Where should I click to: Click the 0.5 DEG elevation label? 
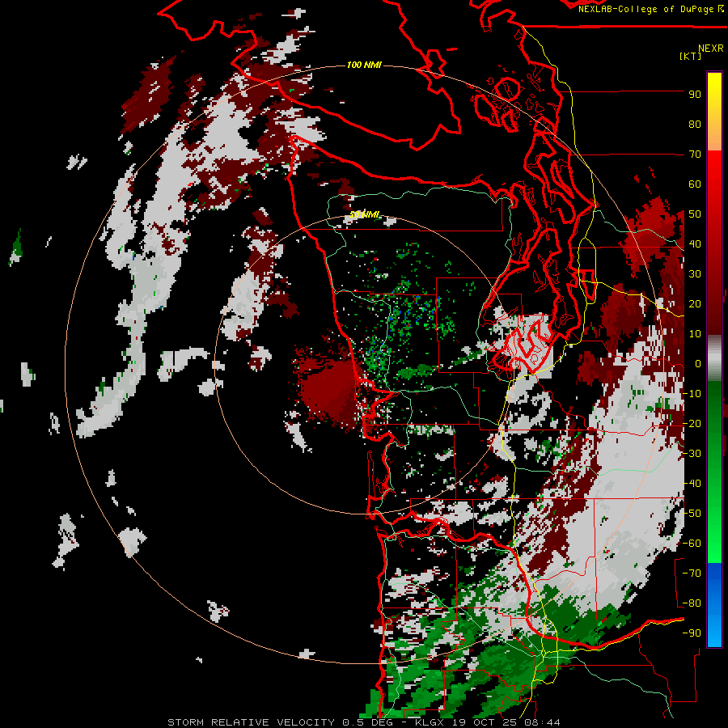pos(368,722)
